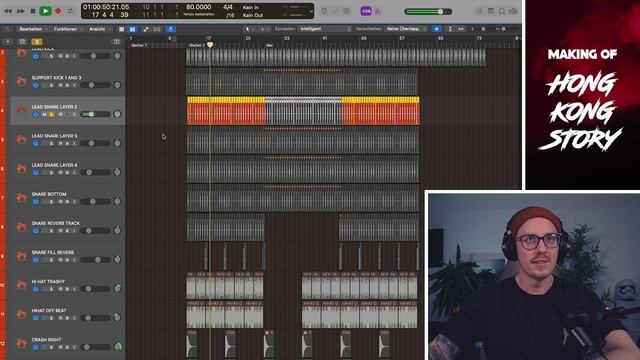Click the horizontal auto zoom icon

coord(460,29)
